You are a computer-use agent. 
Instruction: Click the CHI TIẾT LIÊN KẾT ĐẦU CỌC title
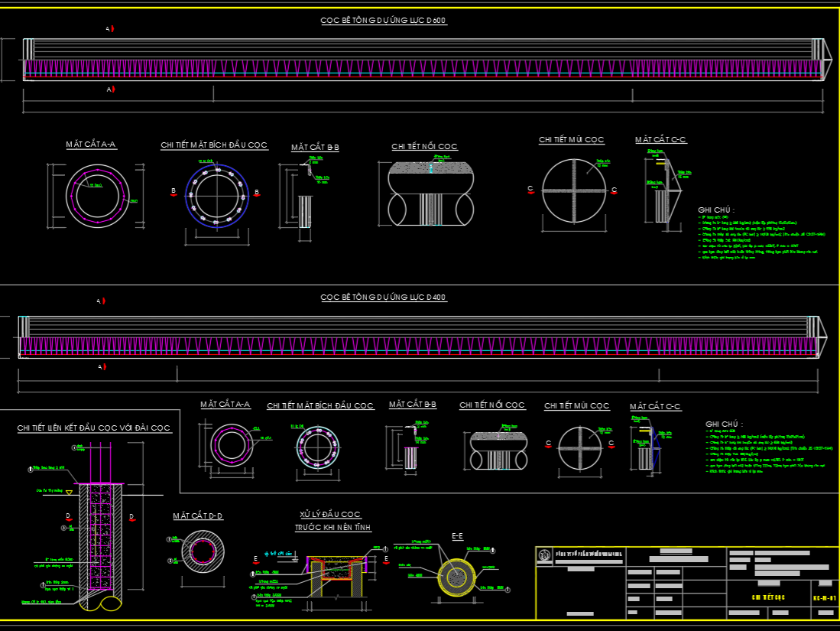94,428
